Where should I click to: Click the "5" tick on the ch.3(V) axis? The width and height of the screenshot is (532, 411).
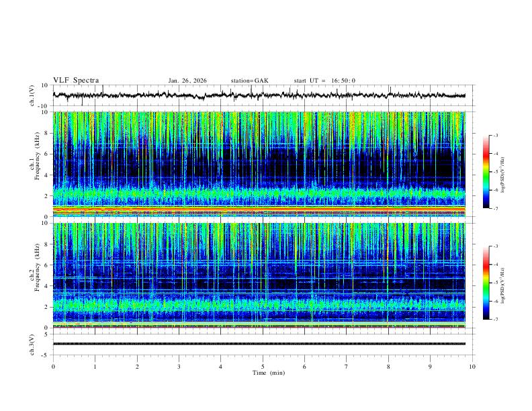point(47,334)
